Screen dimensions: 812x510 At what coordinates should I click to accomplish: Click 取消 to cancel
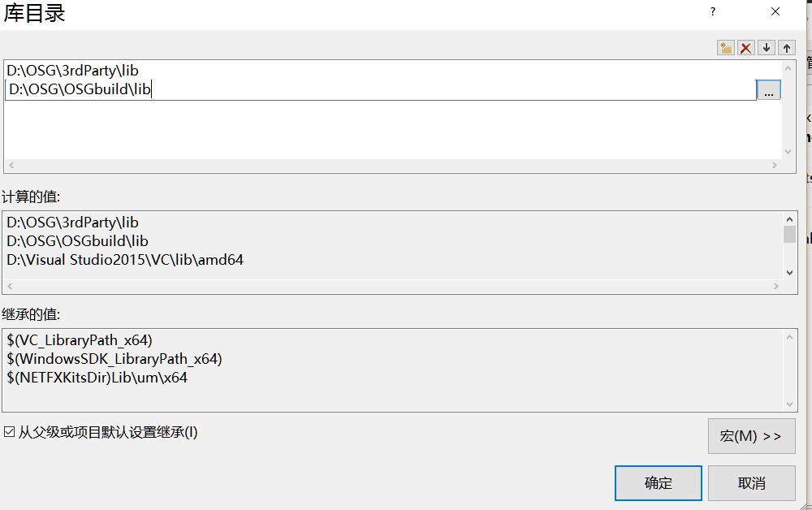(751, 483)
